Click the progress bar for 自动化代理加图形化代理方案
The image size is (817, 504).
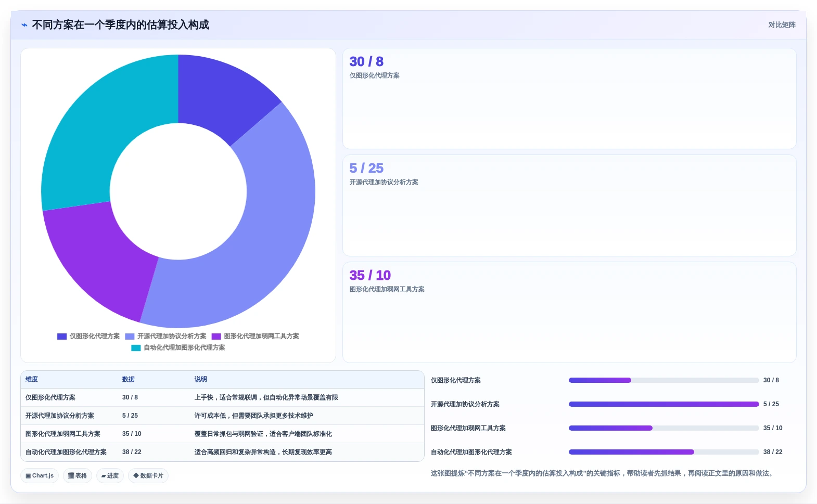[x=663, y=452]
